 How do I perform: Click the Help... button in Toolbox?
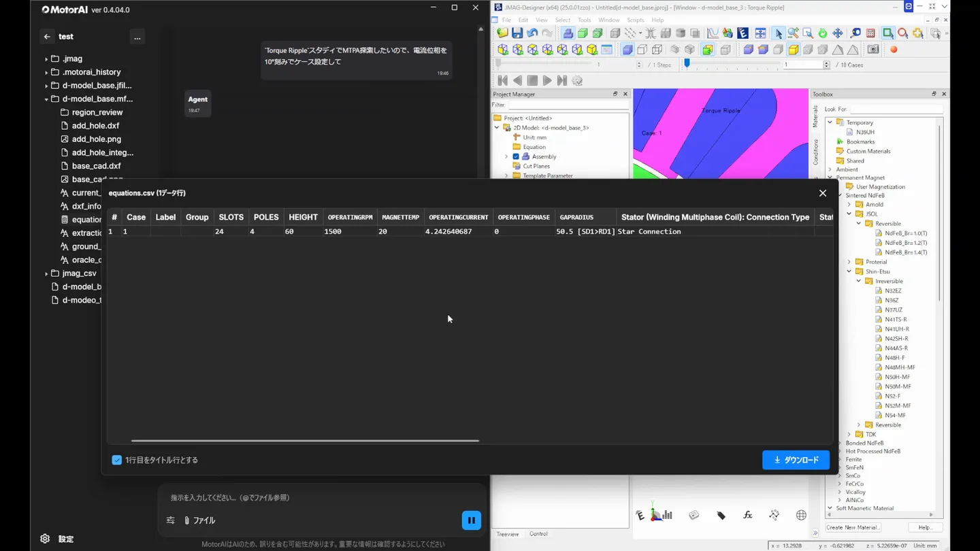(925, 528)
